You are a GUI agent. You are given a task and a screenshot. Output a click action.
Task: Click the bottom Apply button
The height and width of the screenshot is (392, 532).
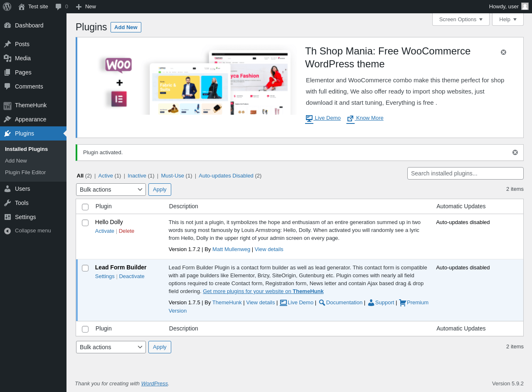pos(160,347)
